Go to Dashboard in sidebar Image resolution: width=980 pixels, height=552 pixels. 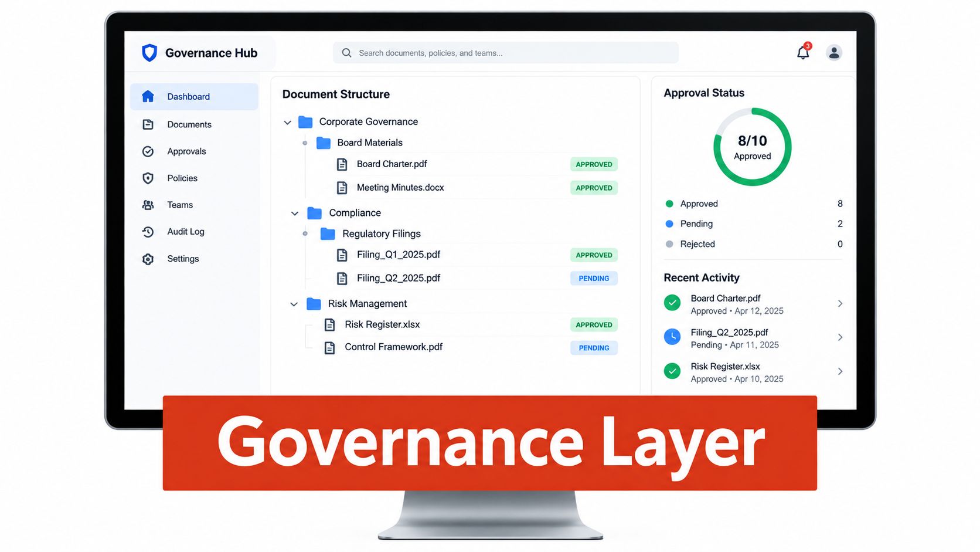point(194,97)
